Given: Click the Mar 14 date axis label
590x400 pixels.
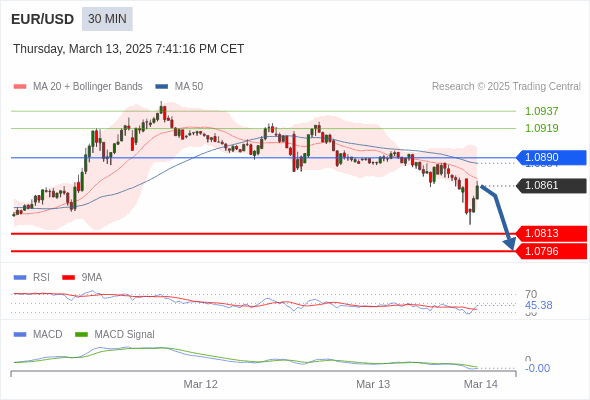Looking at the screenshot, I should (x=481, y=384).
